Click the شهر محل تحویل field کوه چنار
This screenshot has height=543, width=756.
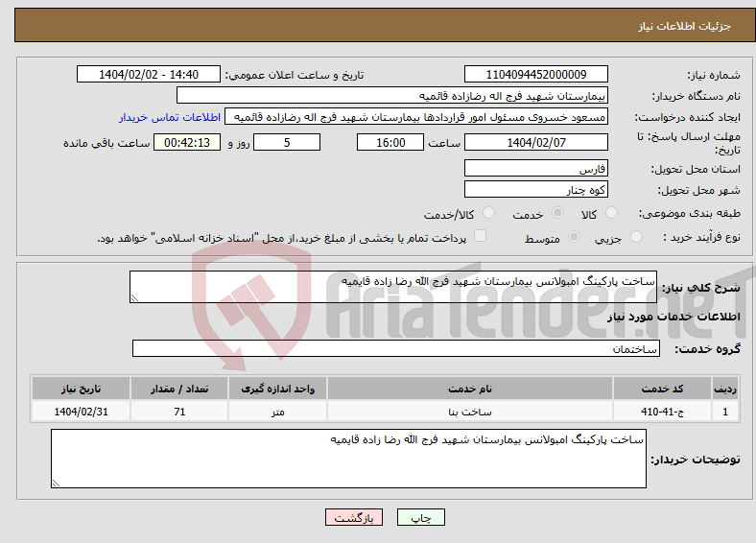(535, 189)
